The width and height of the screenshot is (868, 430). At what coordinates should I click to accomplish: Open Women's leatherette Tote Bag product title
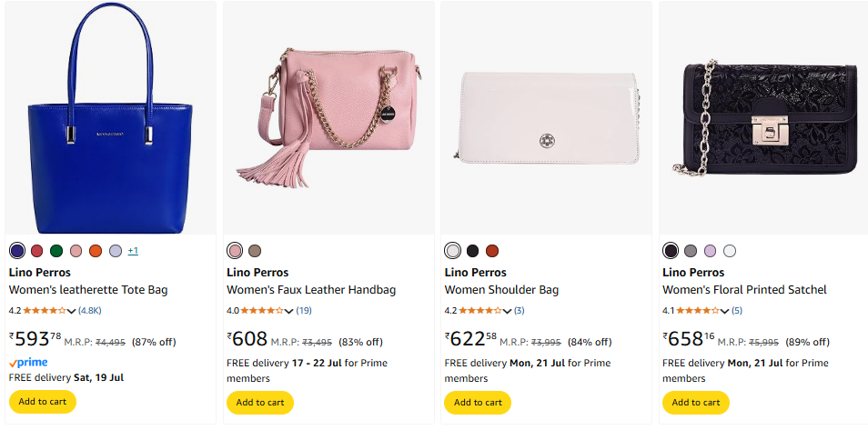(x=88, y=290)
